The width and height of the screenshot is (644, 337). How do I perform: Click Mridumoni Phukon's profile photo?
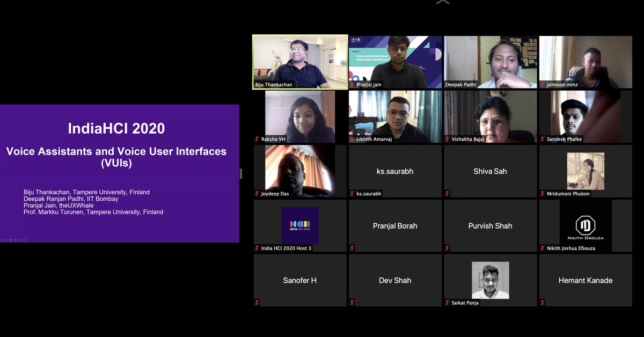pos(586,171)
